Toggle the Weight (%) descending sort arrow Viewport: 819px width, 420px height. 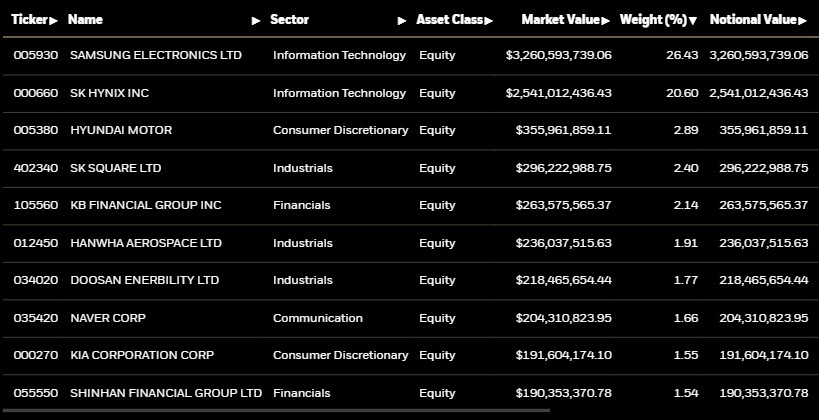[x=693, y=20]
